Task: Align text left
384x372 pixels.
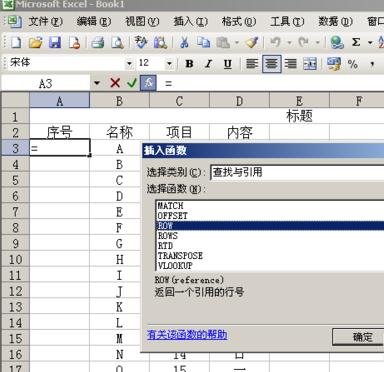Action: (x=252, y=63)
